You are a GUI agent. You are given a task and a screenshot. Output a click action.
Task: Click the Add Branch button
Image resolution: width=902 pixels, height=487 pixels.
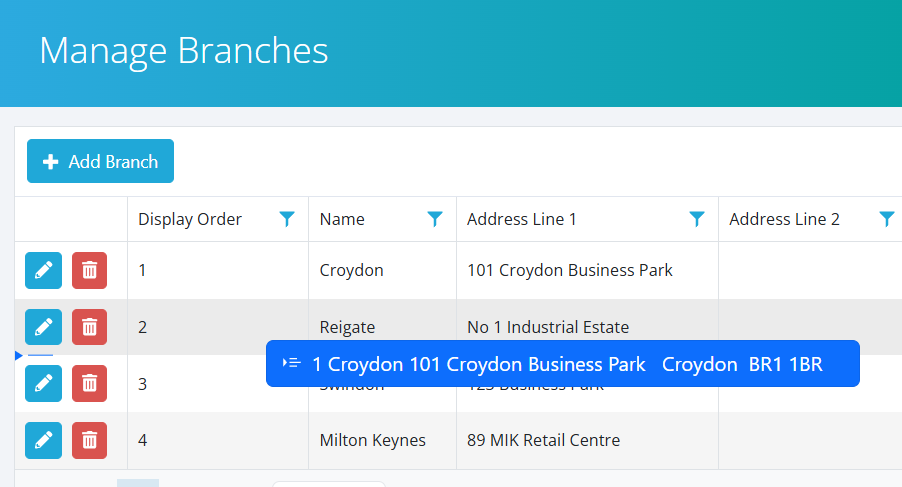pyautogui.click(x=100, y=161)
